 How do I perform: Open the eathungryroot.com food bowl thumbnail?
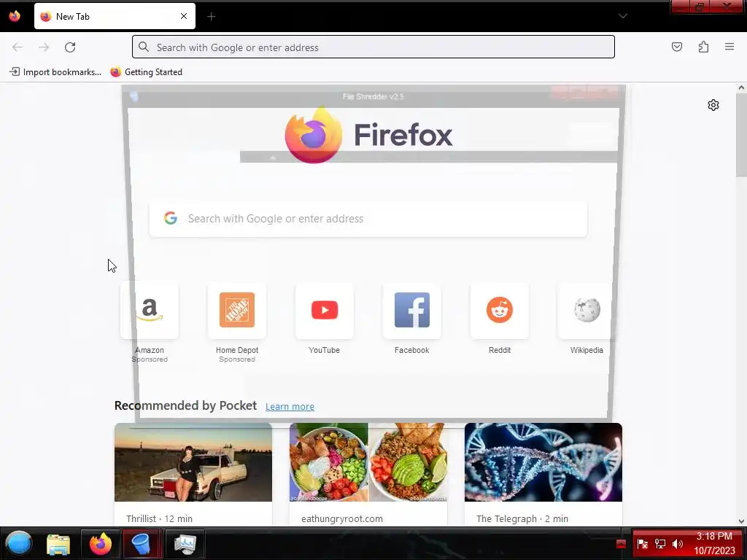tap(368, 462)
